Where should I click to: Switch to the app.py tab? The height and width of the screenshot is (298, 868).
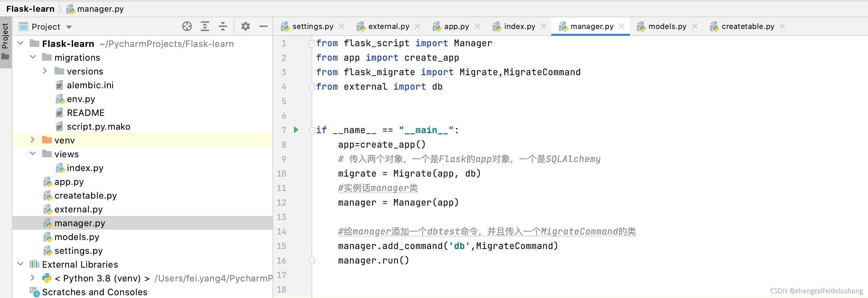(456, 27)
